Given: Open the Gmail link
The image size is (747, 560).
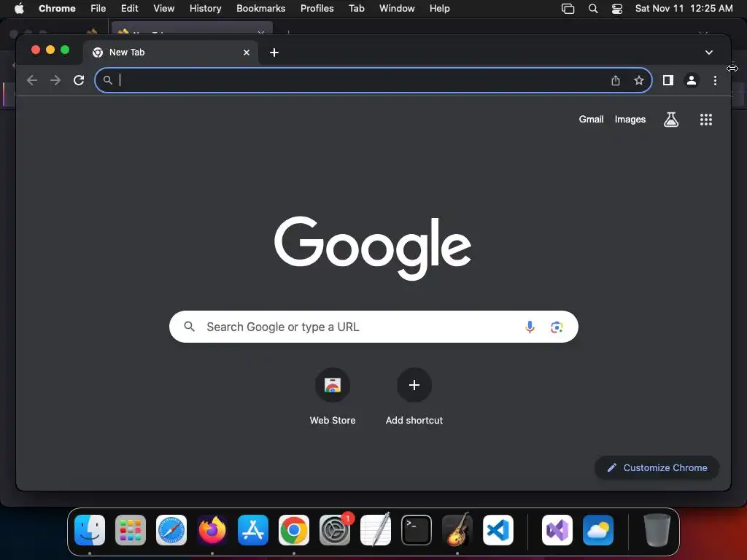Looking at the screenshot, I should (591, 120).
